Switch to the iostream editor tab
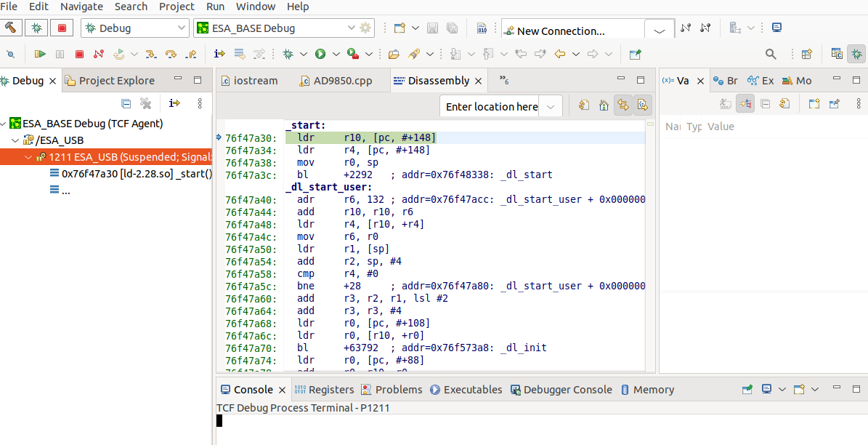Viewport: 868px width, 445px height. coord(250,81)
